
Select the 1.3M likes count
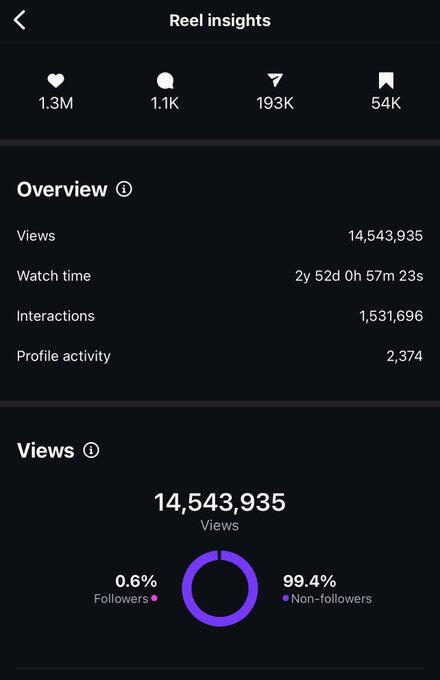56,103
